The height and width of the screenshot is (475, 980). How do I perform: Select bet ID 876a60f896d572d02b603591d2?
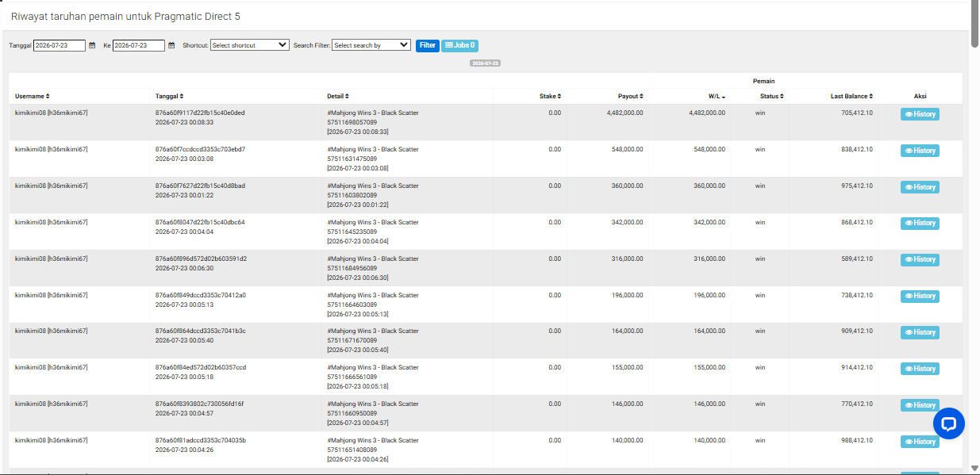[x=201, y=259]
